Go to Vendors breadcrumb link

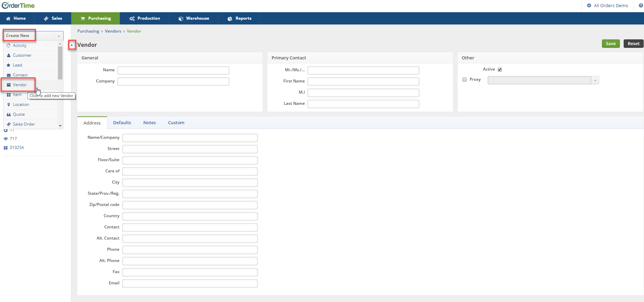pos(113,31)
